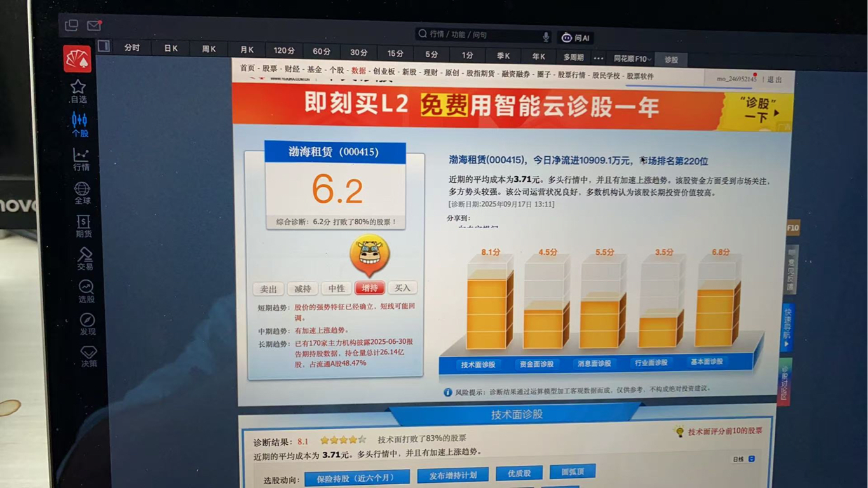This screenshot has height=488, width=868.
Task: Switch to the 周K chart tab
Action: (x=209, y=49)
